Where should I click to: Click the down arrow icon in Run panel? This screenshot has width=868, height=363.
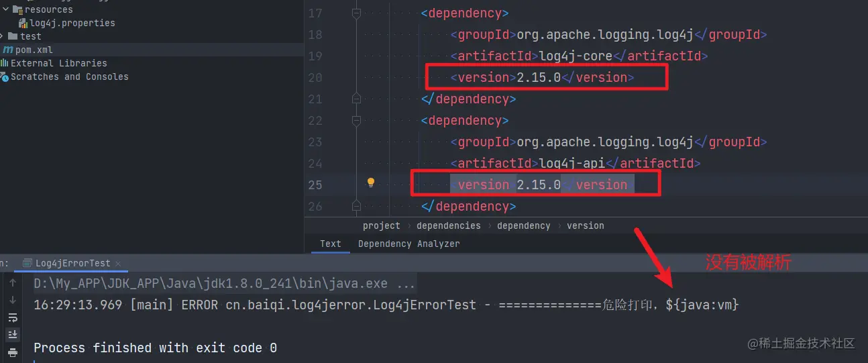[13, 300]
